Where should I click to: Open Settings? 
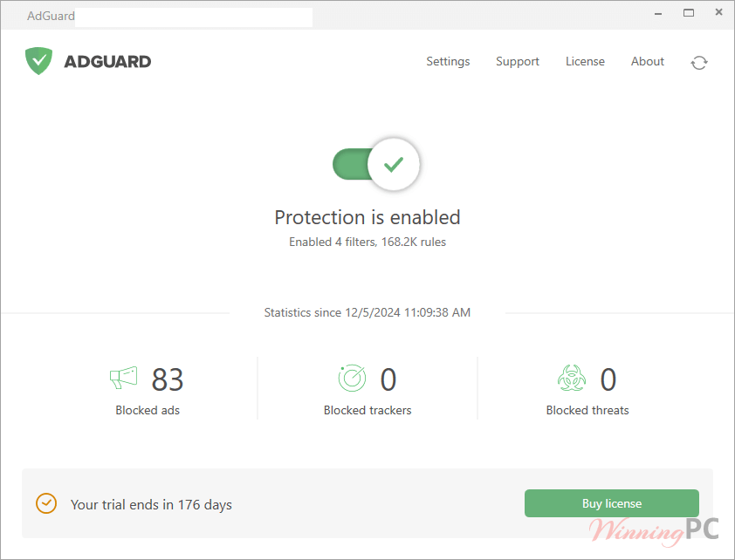coord(448,61)
